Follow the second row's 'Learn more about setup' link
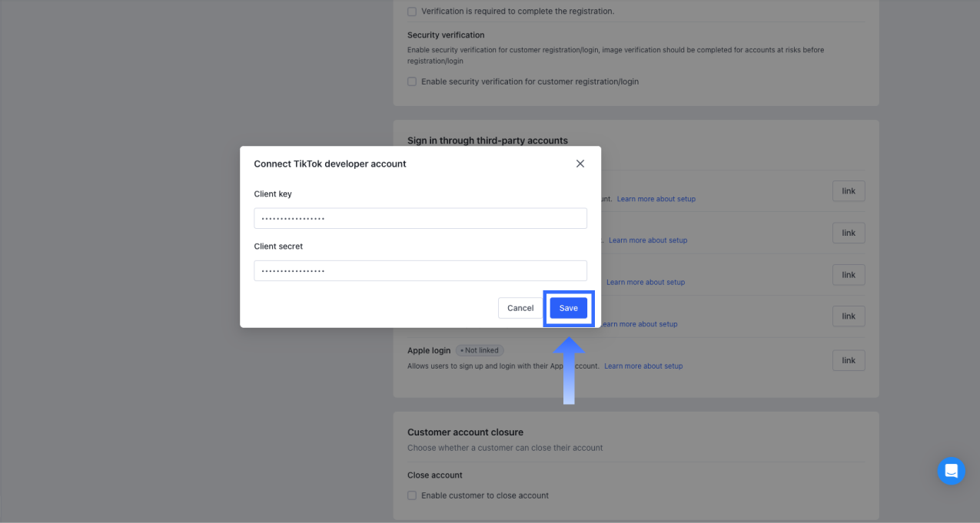980x523 pixels. (x=648, y=240)
